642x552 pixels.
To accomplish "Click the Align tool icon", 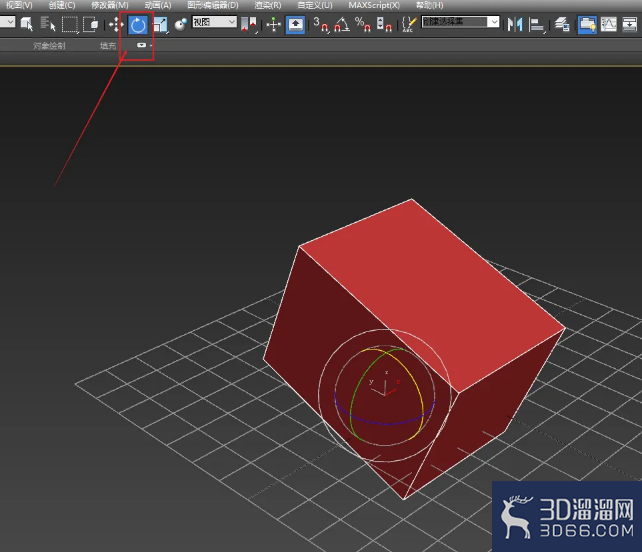I will tap(536, 25).
